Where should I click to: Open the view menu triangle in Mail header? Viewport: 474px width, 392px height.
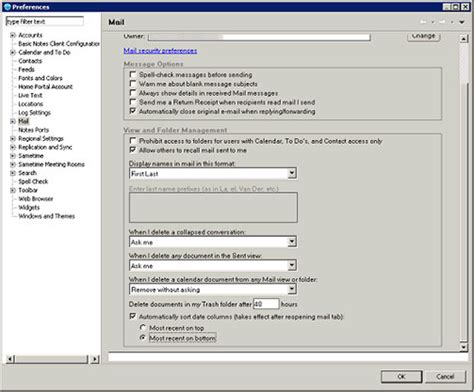pyautogui.click(x=462, y=22)
